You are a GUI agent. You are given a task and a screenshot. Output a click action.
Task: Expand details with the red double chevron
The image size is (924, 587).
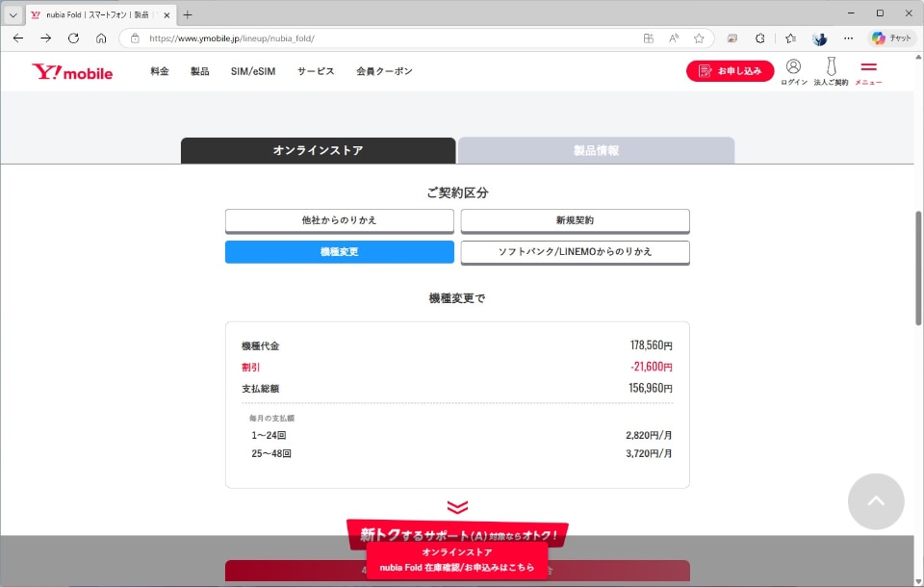point(457,507)
